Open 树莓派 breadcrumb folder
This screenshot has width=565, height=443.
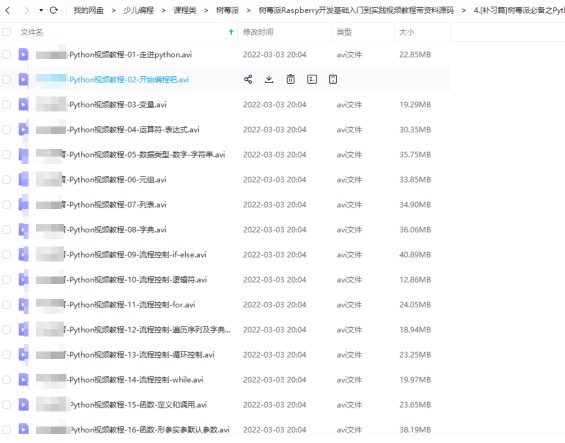pyautogui.click(x=227, y=10)
